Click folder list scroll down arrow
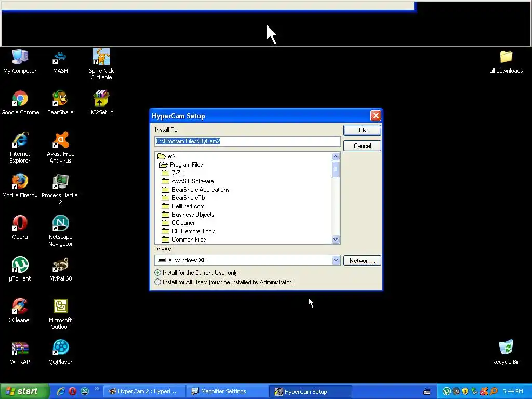 [x=335, y=239]
